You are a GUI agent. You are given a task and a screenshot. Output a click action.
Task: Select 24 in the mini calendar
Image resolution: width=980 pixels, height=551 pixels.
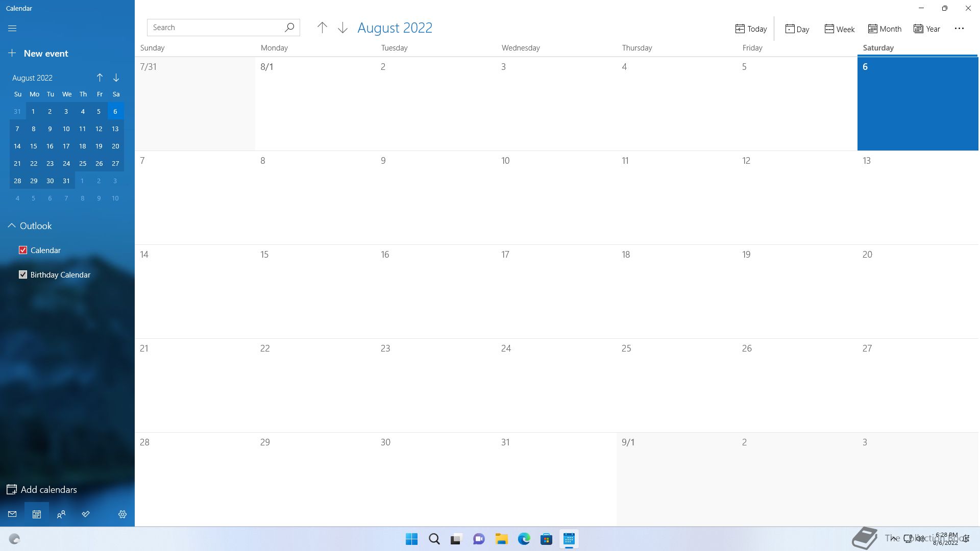[66, 163]
